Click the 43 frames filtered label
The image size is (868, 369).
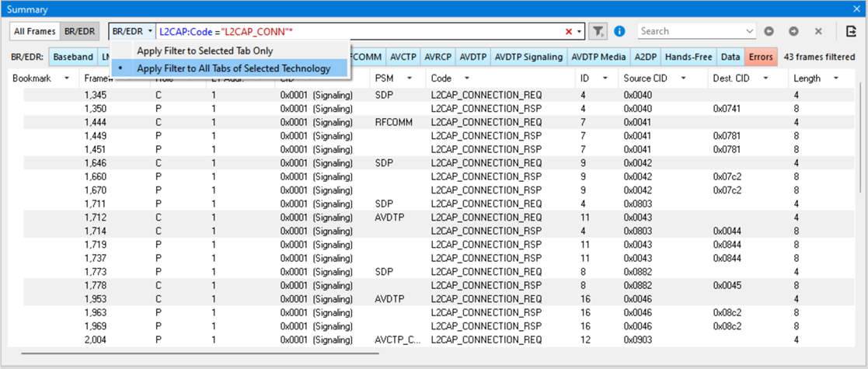tap(819, 57)
